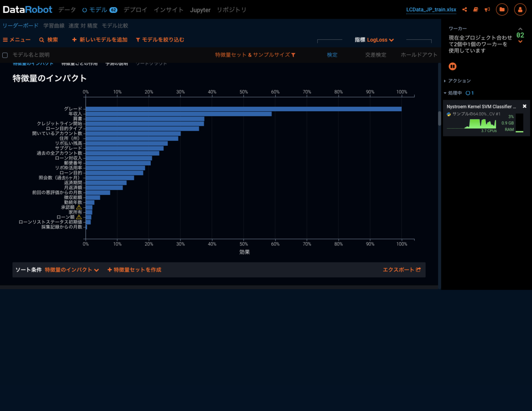Open the LogLoss metric dropdown

(x=380, y=40)
